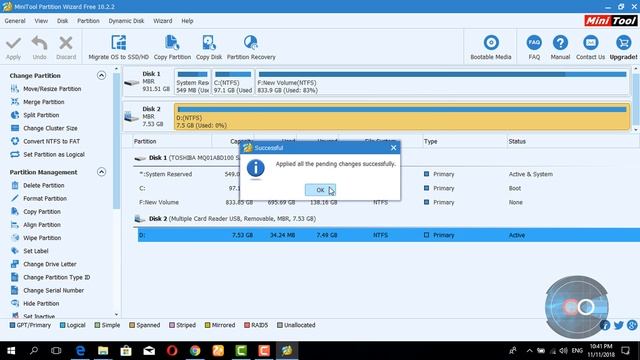Screen dimensions: 640x360
Task: Click OK in the Successful dialog
Action: click(x=320, y=190)
